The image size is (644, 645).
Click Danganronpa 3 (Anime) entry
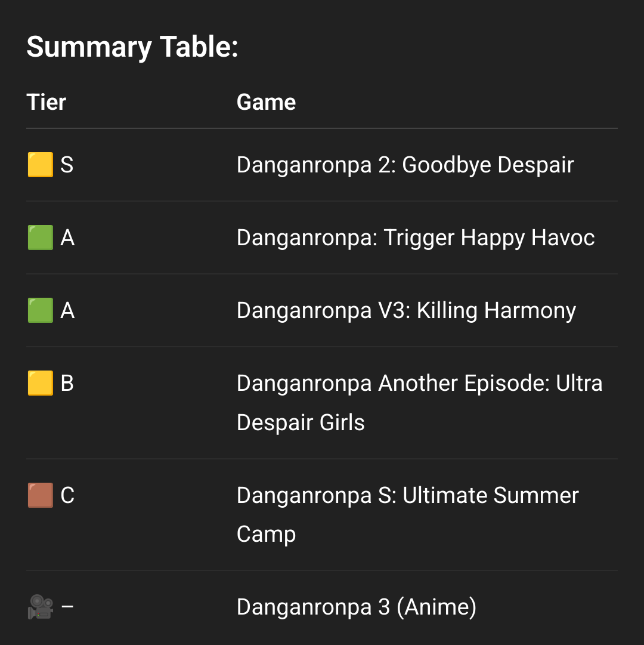click(357, 607)
